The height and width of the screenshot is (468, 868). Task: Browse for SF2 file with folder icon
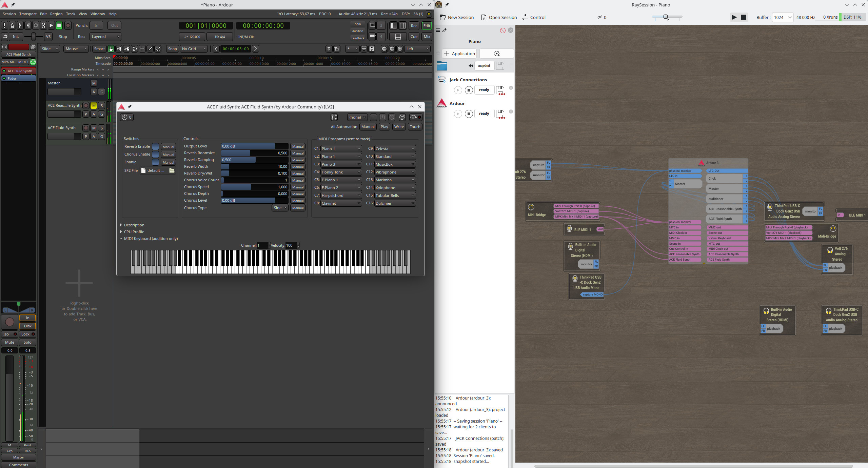(x=172, y=170)
